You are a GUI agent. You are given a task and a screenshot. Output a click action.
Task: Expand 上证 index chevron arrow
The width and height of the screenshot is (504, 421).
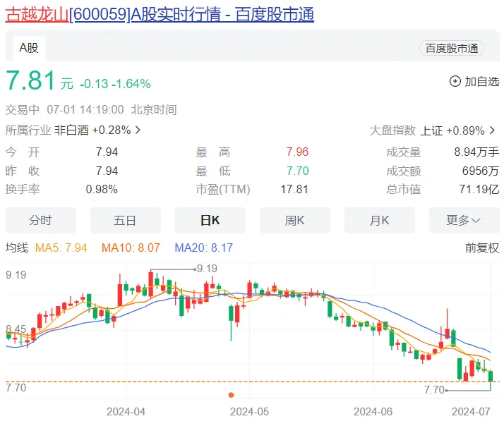[492, 130]
